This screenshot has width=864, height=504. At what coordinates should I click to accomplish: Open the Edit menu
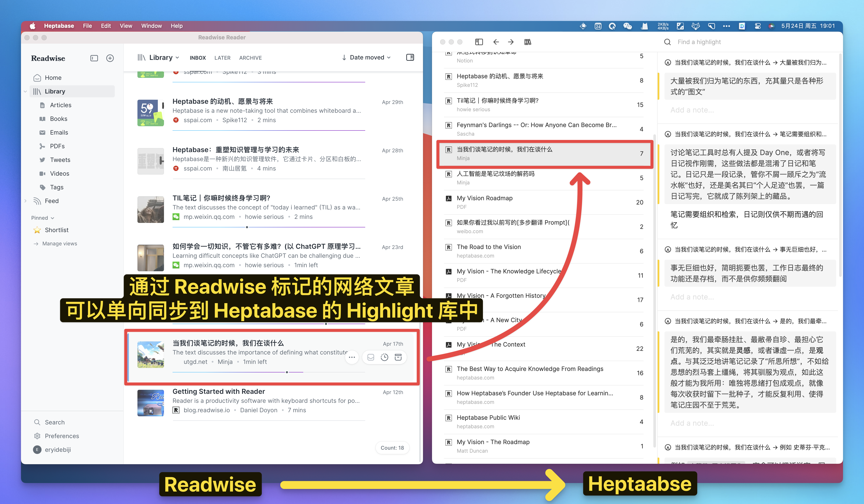pos(106,26)
